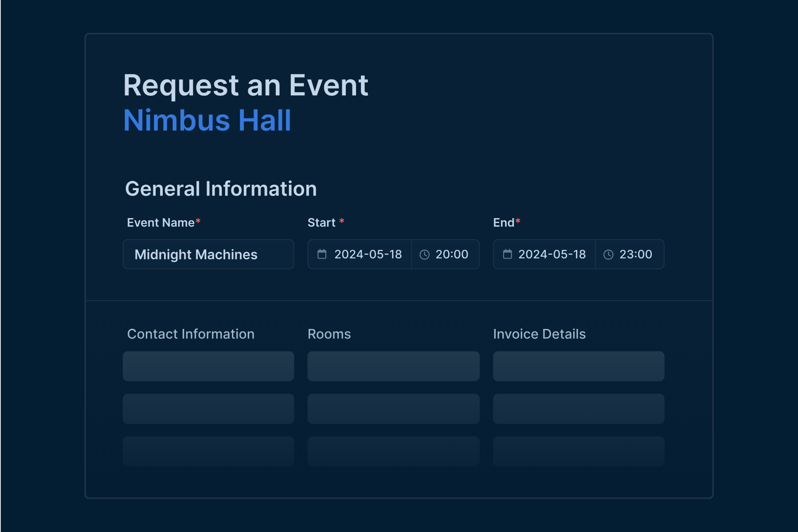Click the Nimbus Hall venue title
The height and width of the screenshot is (532, 798).
207,120
